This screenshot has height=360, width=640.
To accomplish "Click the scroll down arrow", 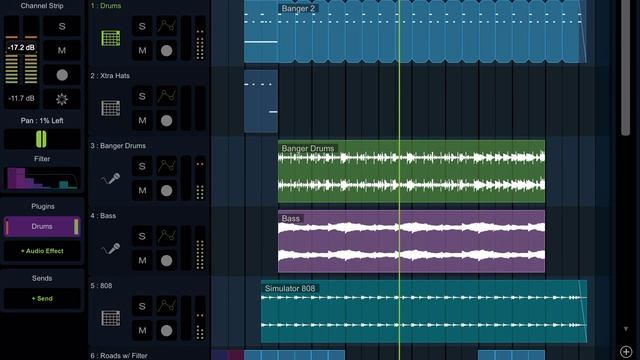I will pyautogui.click(x=626, y=329).
